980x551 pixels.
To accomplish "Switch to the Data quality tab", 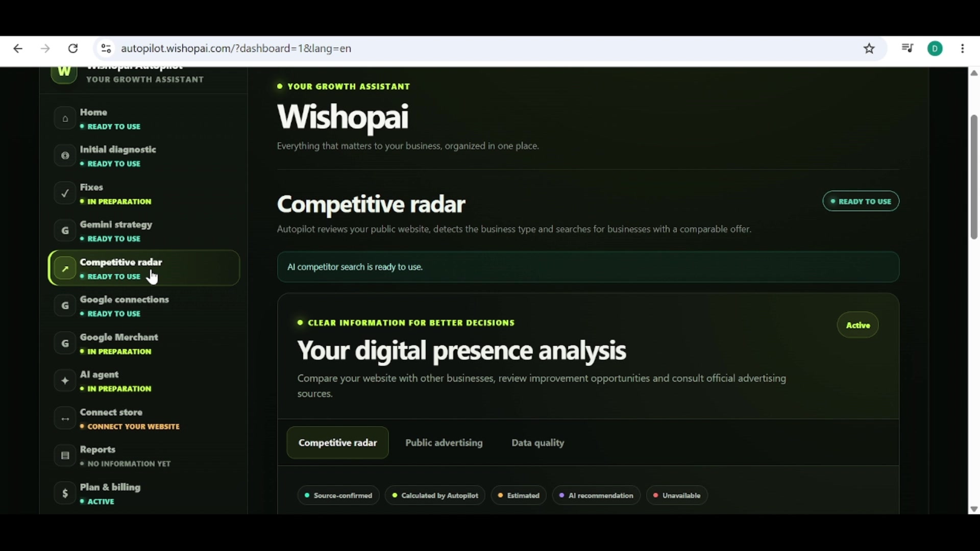I will (538, 443).
